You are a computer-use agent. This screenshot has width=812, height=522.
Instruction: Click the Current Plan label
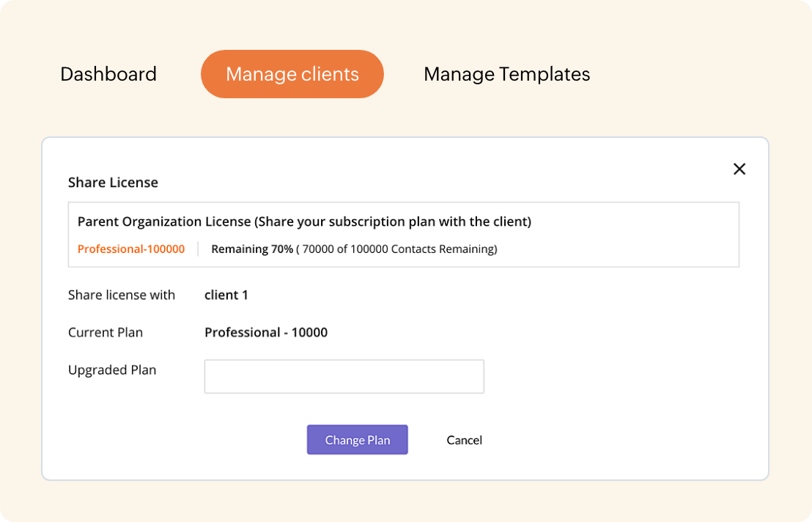tap(106, 332)
